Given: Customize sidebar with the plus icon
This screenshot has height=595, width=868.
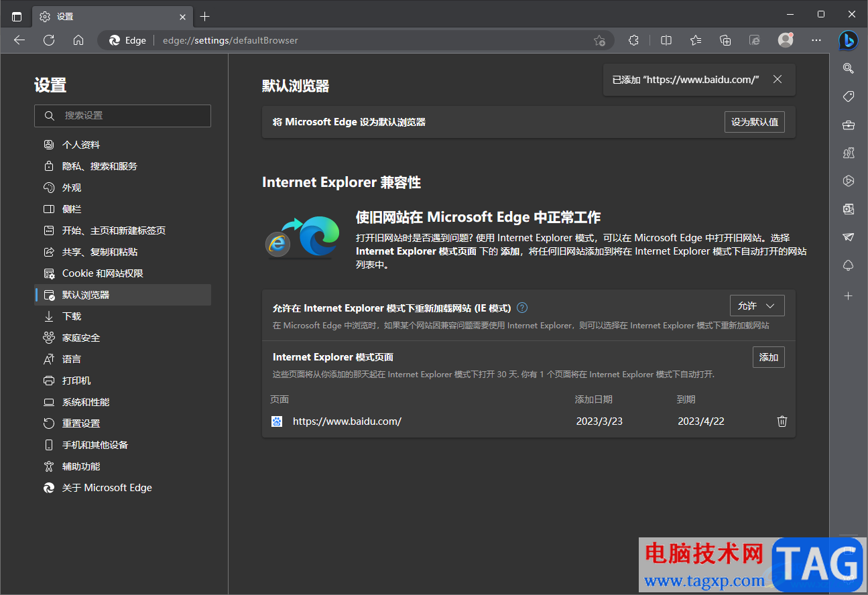Looking at the screenshot, I should point(849,295).
